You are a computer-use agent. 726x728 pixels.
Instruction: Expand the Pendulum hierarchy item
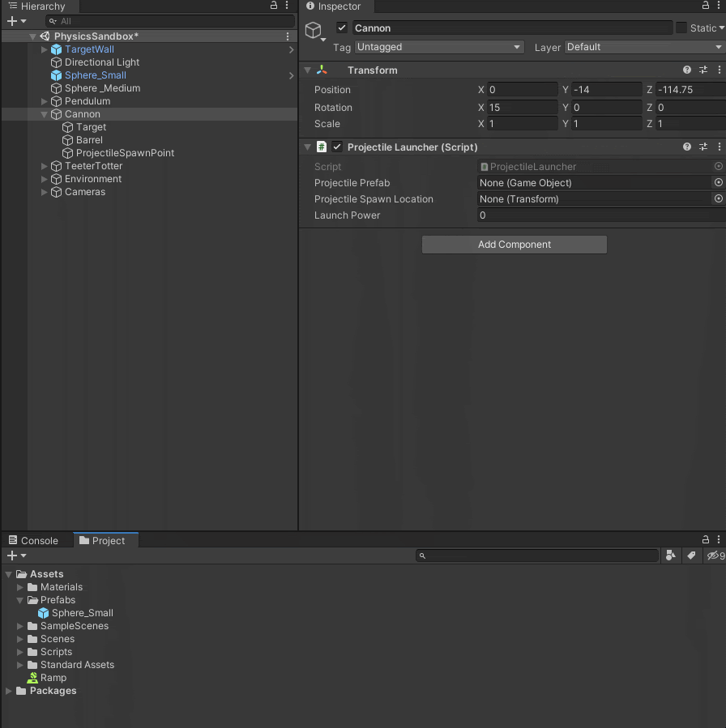pos(45,101)
